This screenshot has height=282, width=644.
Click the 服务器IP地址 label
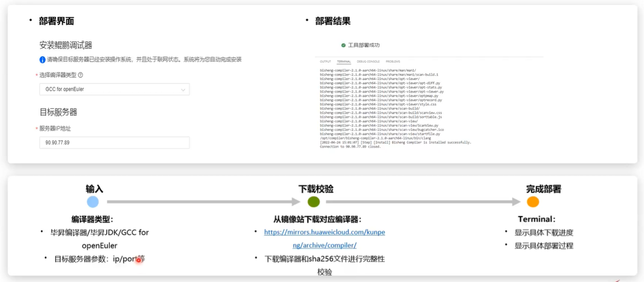pyautogui.click(x=55, y=128)
